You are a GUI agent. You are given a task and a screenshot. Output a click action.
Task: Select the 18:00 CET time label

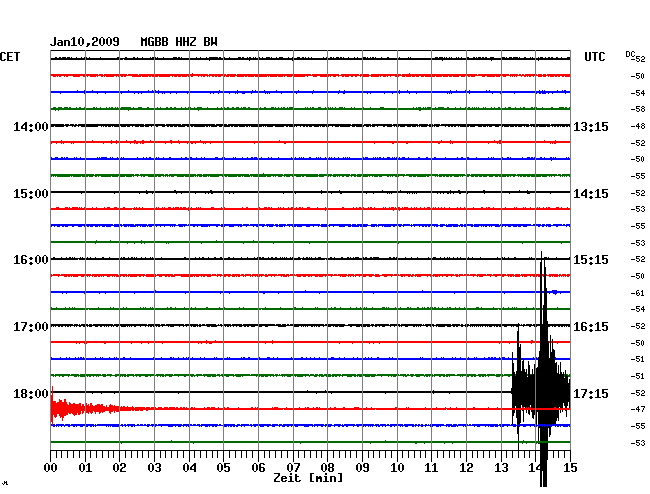[x=31, y=393]
